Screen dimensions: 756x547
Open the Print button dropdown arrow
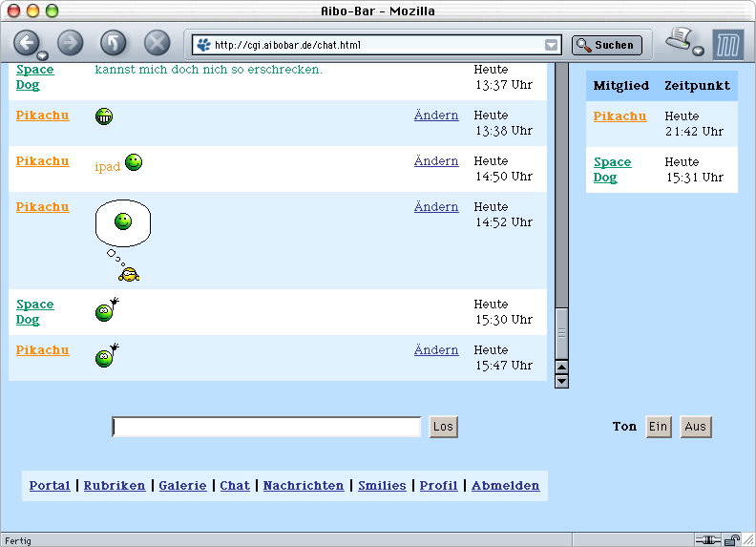click(x=699, y=52)
